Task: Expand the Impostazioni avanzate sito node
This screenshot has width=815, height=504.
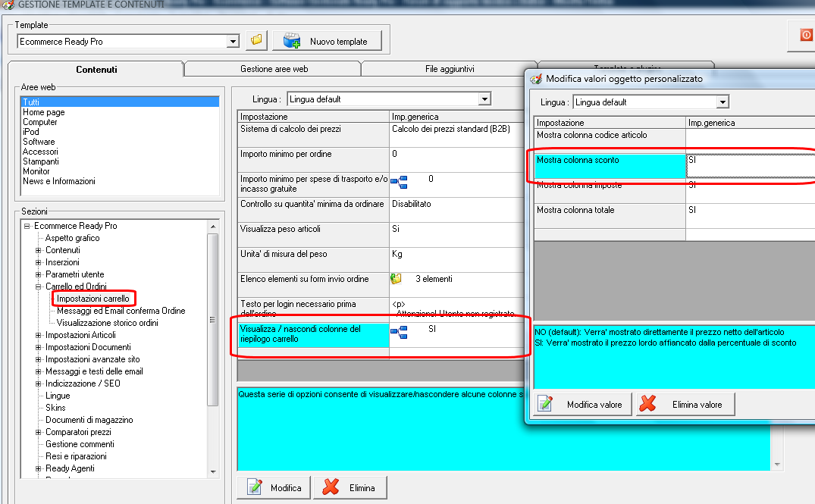Action: pos(38,359)
